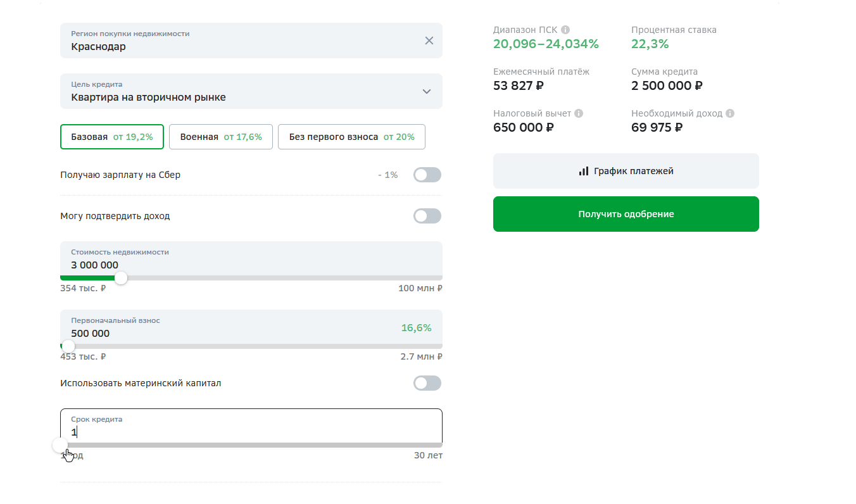Click the 16,6% down payment percentage
856x504 pixels.
[417, 328]
